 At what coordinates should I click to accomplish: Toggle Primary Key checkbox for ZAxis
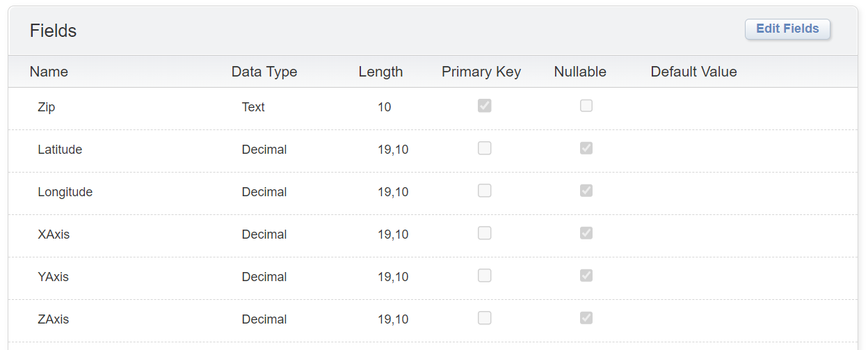pos(485,318)
